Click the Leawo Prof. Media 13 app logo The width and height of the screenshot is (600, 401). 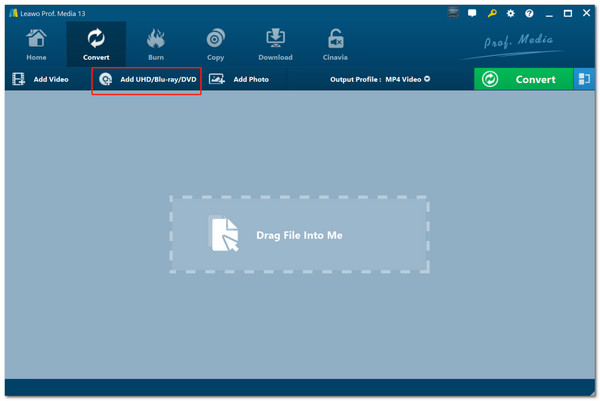point(14,13)
